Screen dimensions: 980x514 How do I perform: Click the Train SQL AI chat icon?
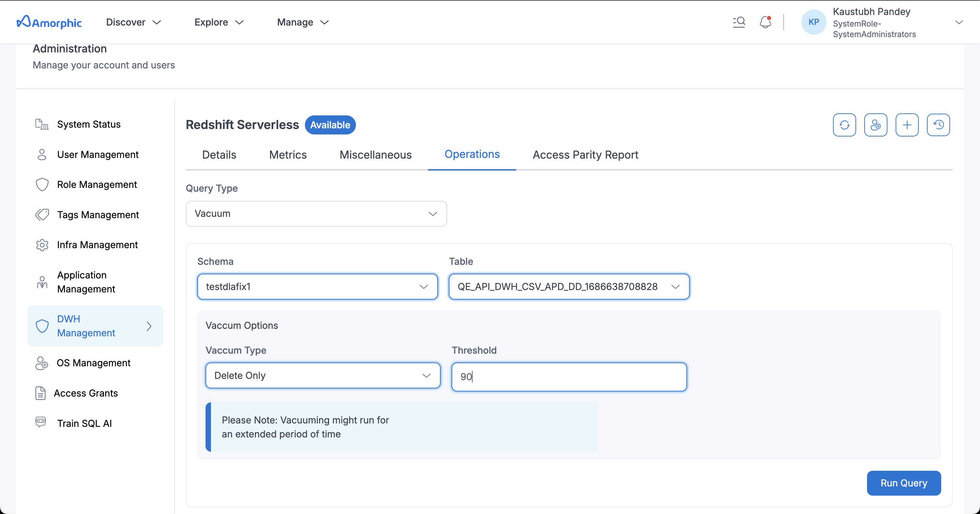coord(41,422)
